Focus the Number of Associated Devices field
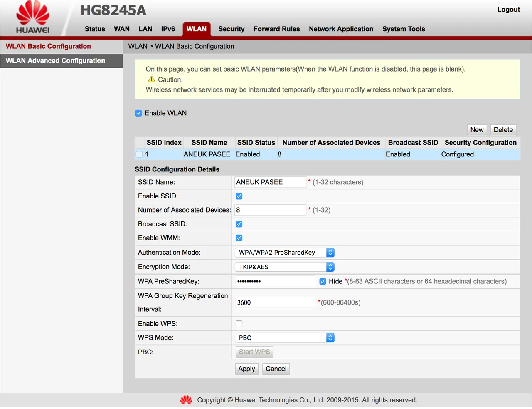 pyautogui.click(x=270, y=210)
